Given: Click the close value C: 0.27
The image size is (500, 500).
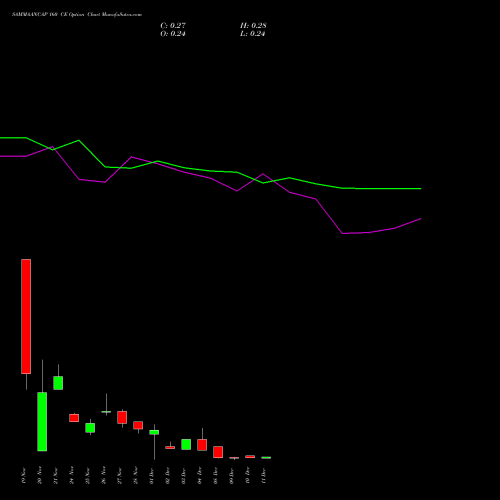Looking at the screenshot, I should click(x=173, y=26).
